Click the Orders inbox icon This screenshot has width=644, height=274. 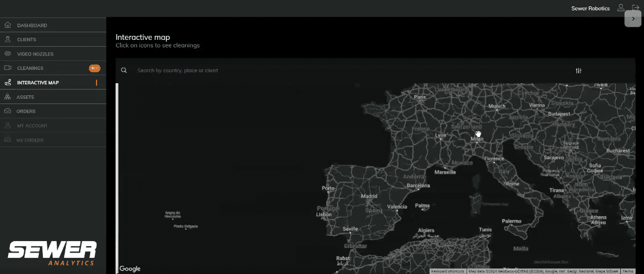point(8,111)
